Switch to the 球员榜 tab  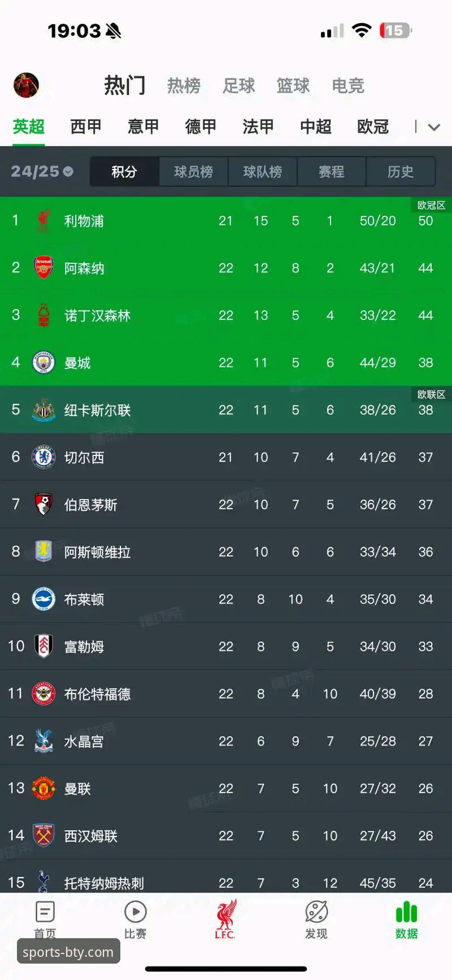coord(193,171)
